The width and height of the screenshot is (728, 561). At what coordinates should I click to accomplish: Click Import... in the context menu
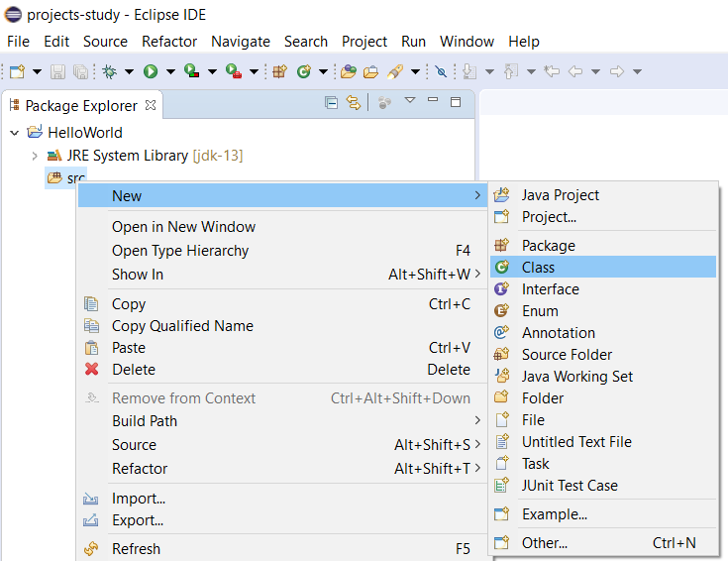click(x=282, y=499)
